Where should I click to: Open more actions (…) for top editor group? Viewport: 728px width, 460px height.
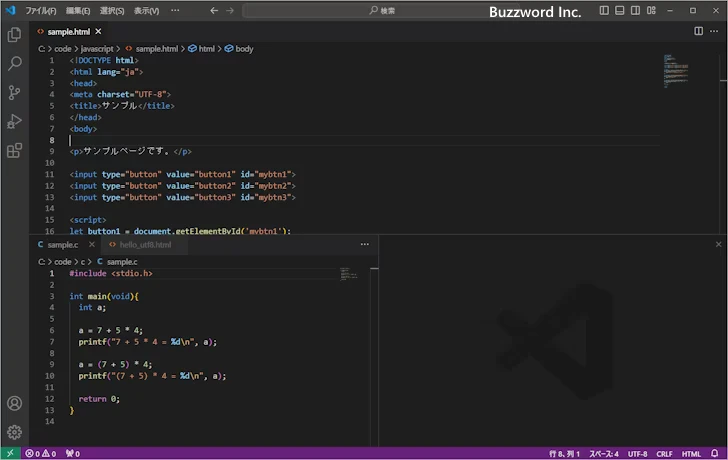point(715,31)
